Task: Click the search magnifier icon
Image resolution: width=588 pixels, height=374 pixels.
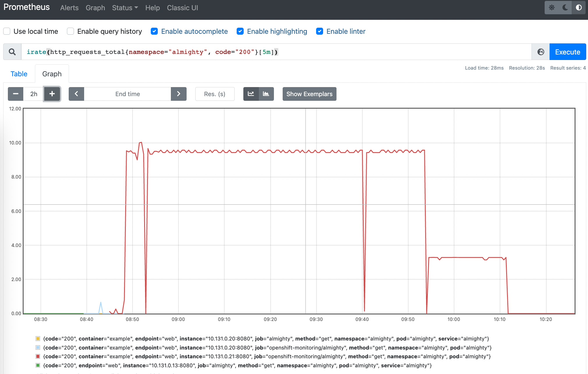Action: pyautogui.click(x=12, y=52)
